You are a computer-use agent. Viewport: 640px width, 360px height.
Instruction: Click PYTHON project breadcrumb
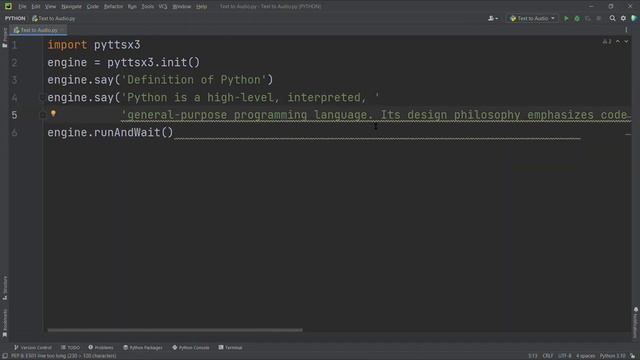click(x=15, y=18)
